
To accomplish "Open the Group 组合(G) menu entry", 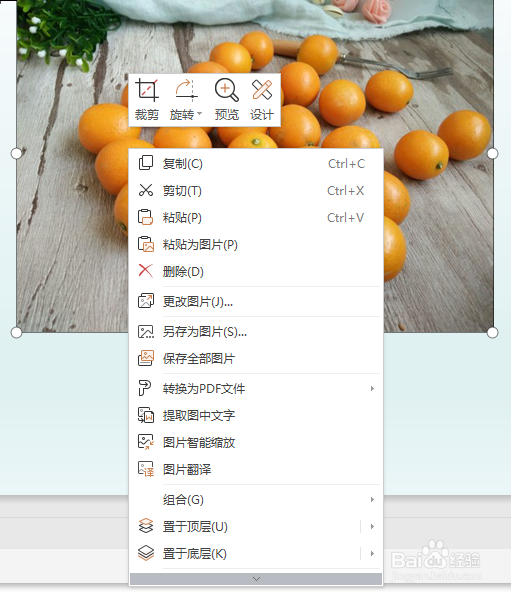I will (x=256, y=500).
